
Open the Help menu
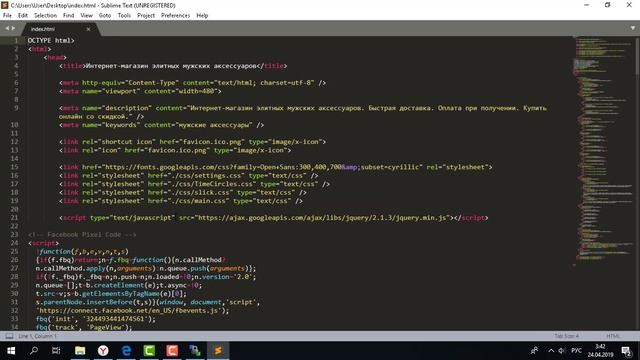(x=202, y=16)
